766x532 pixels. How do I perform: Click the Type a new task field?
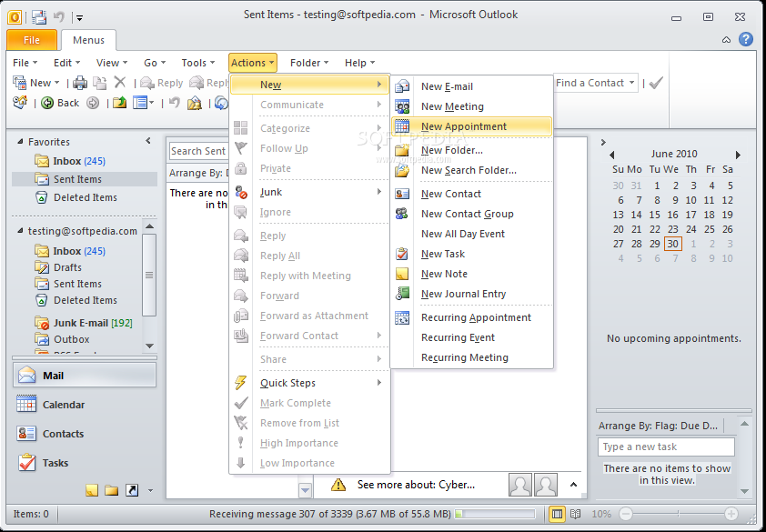(666, 447)
